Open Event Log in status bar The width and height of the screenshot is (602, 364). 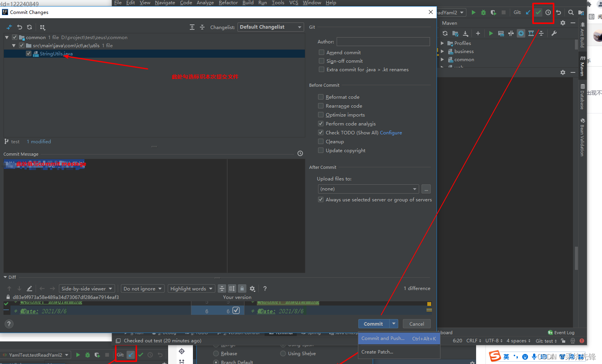[x=561, y=333]
